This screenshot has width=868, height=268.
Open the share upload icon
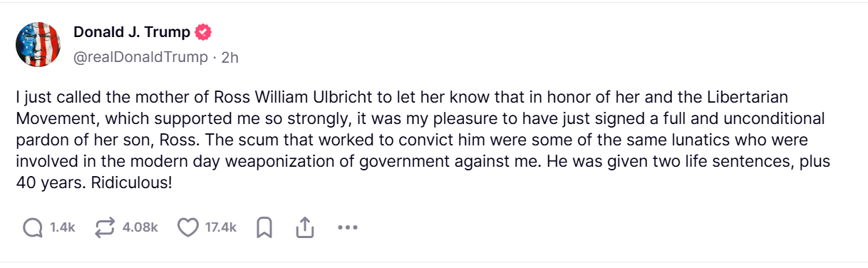coord(304,227)
